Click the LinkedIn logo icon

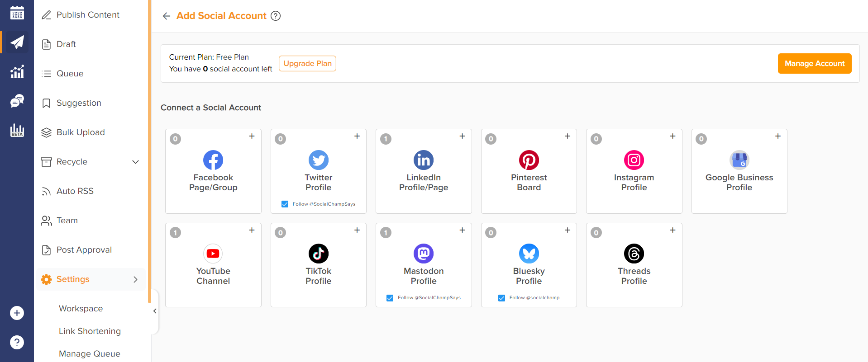click(424, 160)
